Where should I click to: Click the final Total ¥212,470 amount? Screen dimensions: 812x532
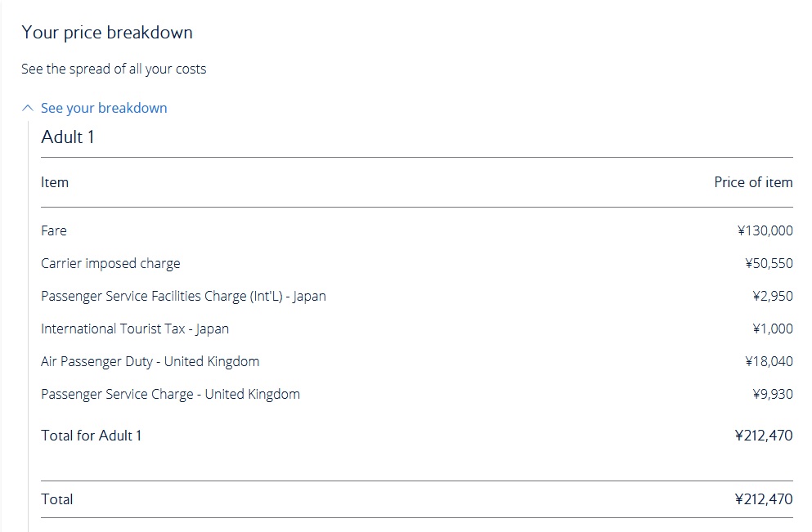pyautogui.click(x=764, y=499)
